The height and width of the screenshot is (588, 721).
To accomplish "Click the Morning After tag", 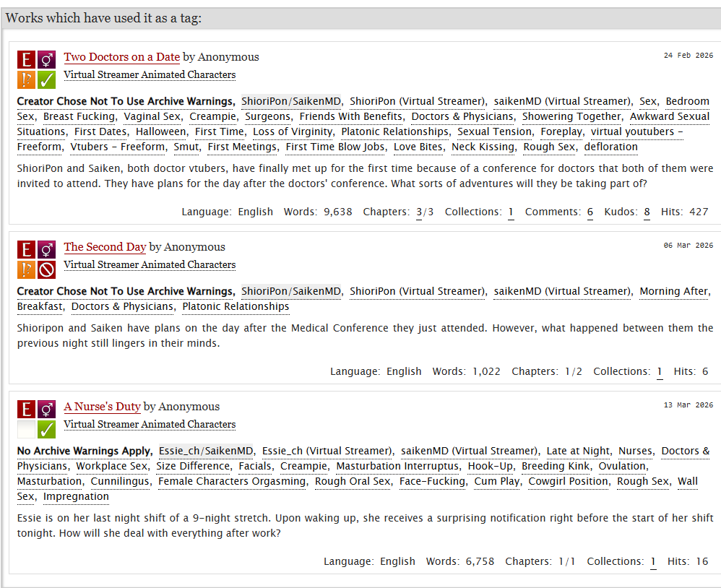I will pyautogui.click(x=673, y=291).
